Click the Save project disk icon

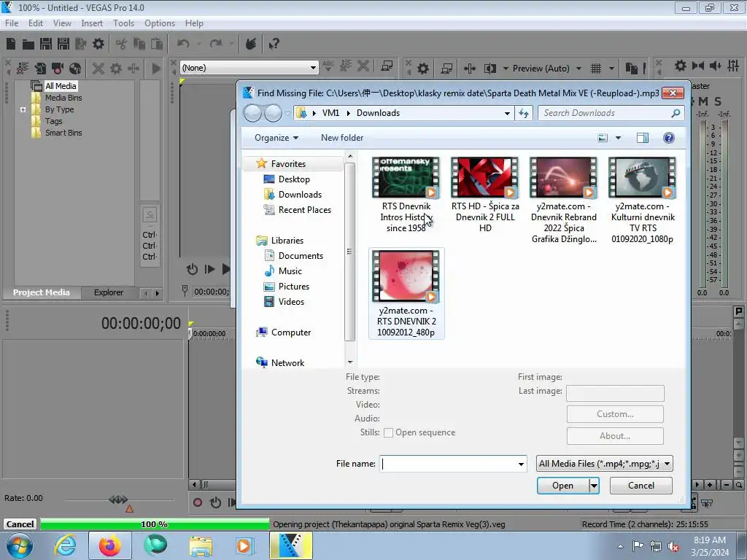(46, 44)
